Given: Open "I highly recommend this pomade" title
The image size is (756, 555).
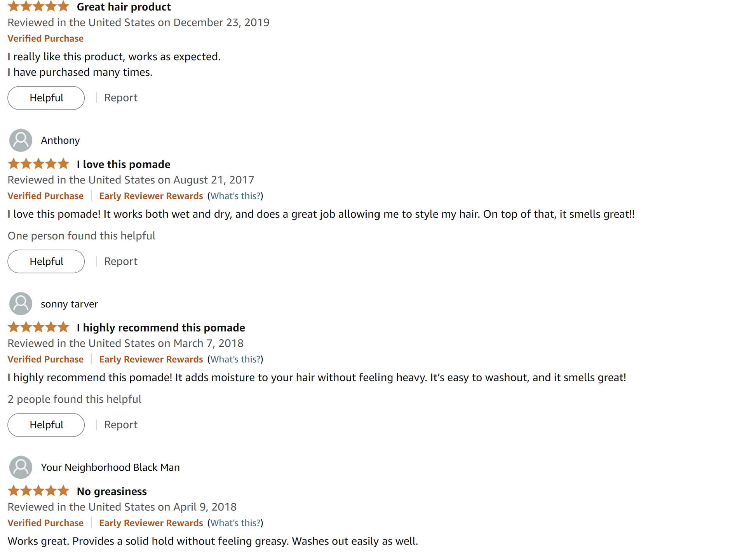Looking at the screenshot, I should [x=160, y=328].
